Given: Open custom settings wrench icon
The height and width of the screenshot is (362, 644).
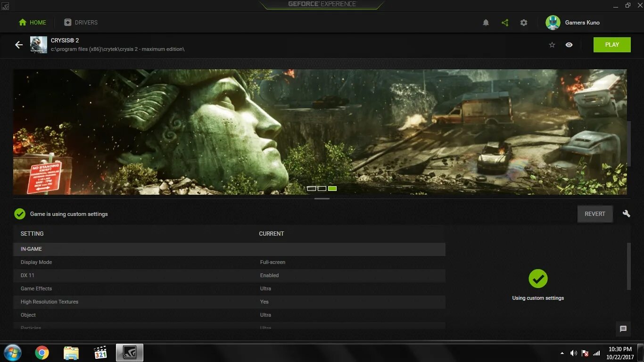Looking at the screenshot, I should click(x=626, y=214).
